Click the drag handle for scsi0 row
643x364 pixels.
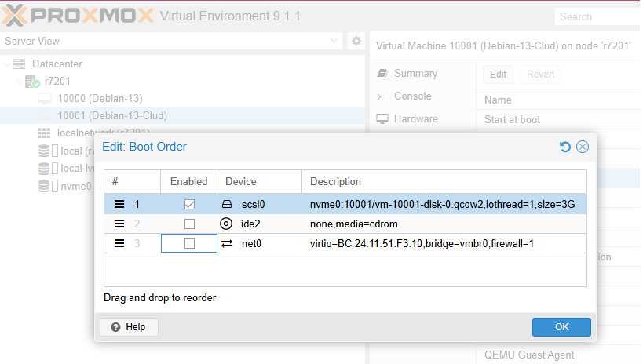click(119, 204)
